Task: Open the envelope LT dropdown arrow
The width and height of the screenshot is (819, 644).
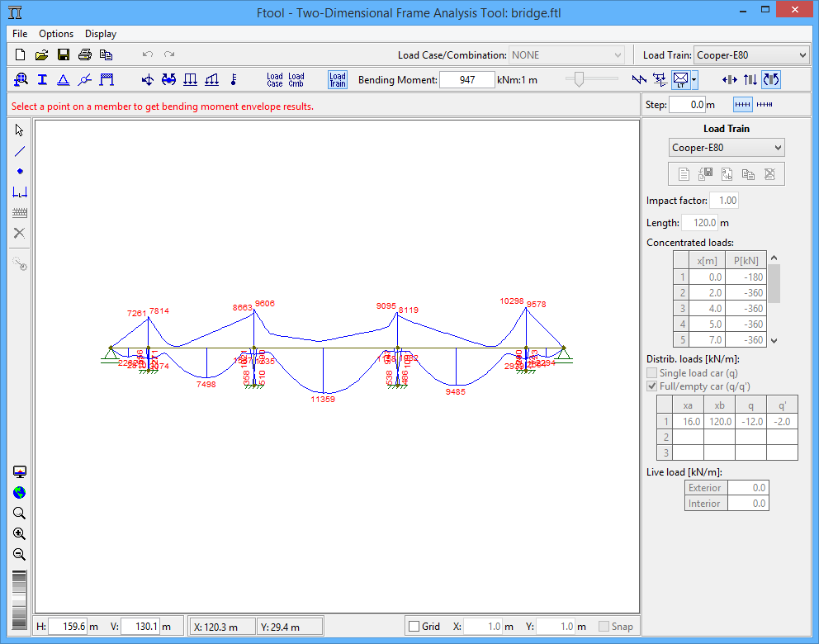Action: [695, 80]
